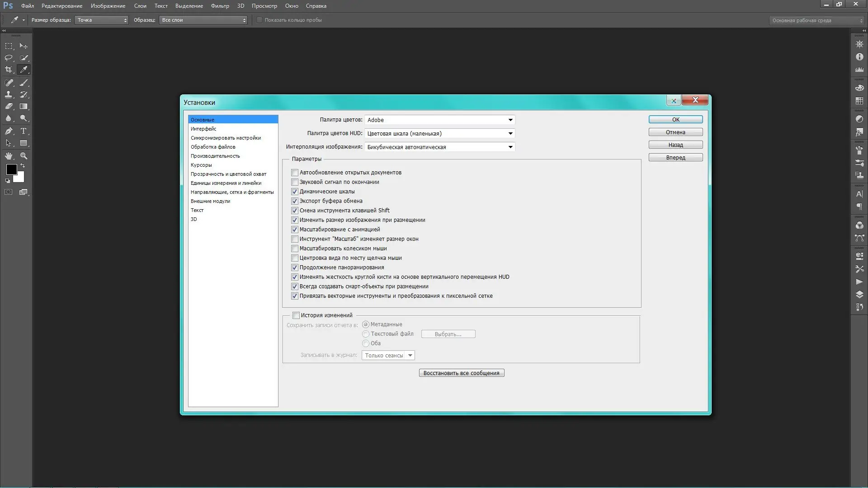Open the Info panel icon
Image resolution: width=868 pixels, height=488 pixels.
click(x=859, y=56)
